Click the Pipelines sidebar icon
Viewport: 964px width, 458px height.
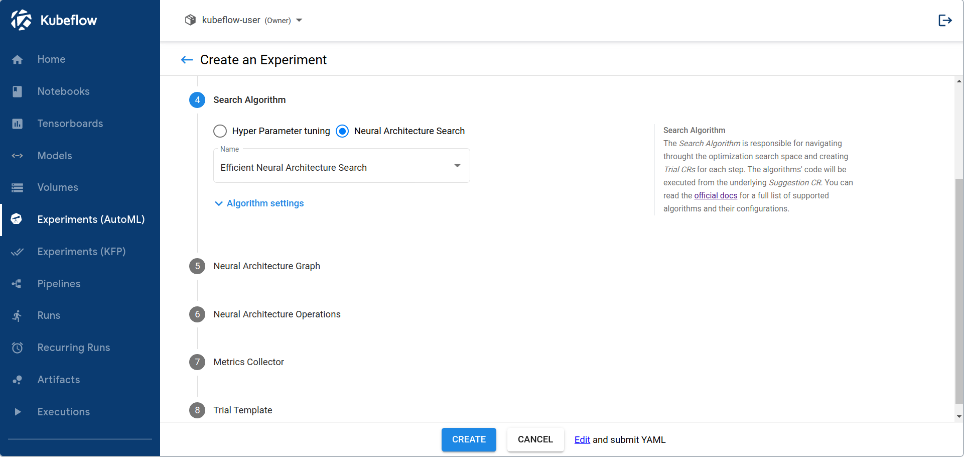click(x=17, y=284)
